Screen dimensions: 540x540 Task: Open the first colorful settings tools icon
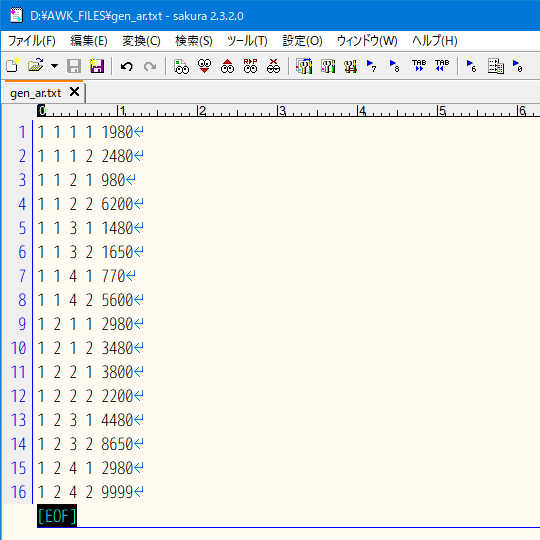pyautogui.click(x=304, y=65)
